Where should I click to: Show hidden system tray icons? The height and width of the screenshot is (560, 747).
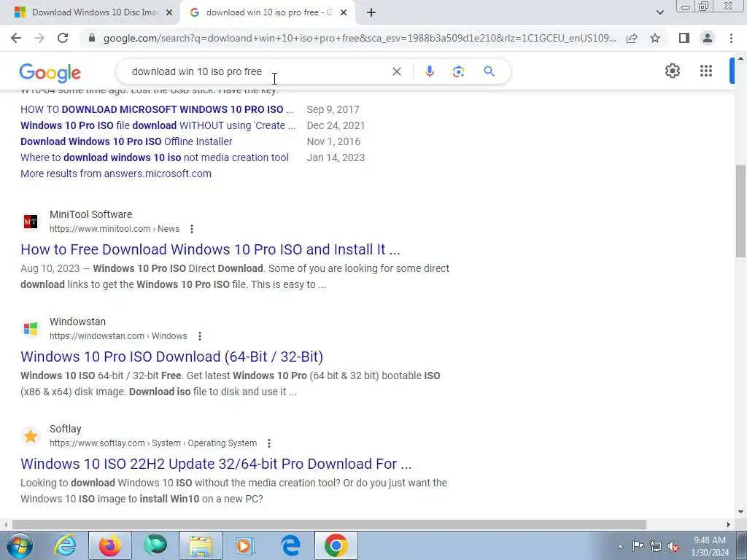tap(620, 546)
